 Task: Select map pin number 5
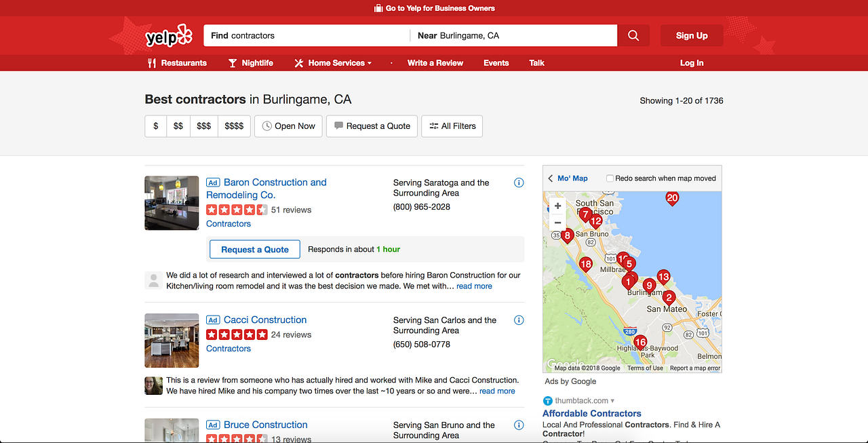coord(629,265)
